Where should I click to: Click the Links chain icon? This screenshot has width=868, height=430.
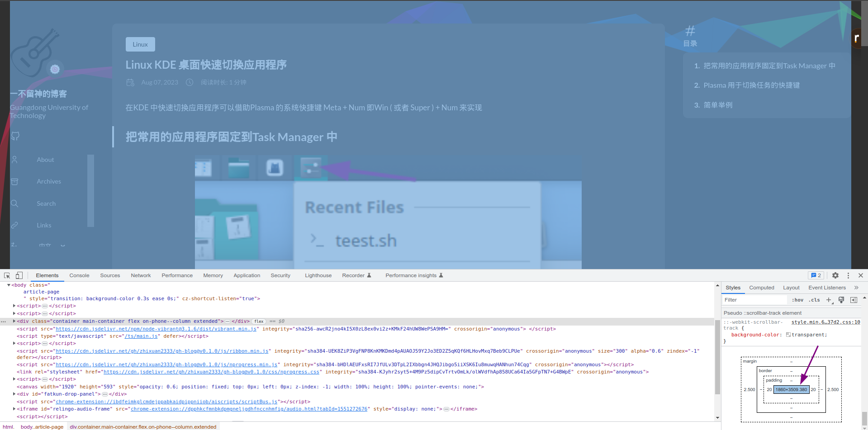tap(14, 225)
